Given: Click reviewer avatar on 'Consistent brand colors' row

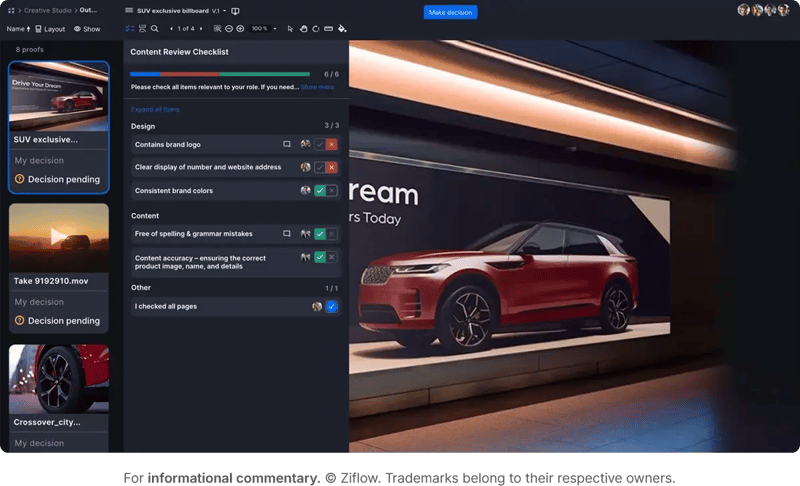Looking at the screenshot, I should coord(306,190).
